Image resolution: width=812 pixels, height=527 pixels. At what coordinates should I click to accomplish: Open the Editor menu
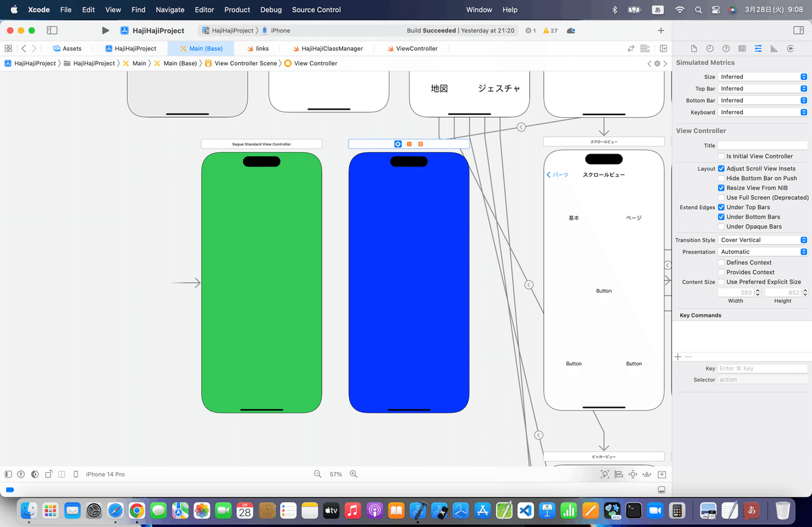pyautogui.click(x=204, y=9)
